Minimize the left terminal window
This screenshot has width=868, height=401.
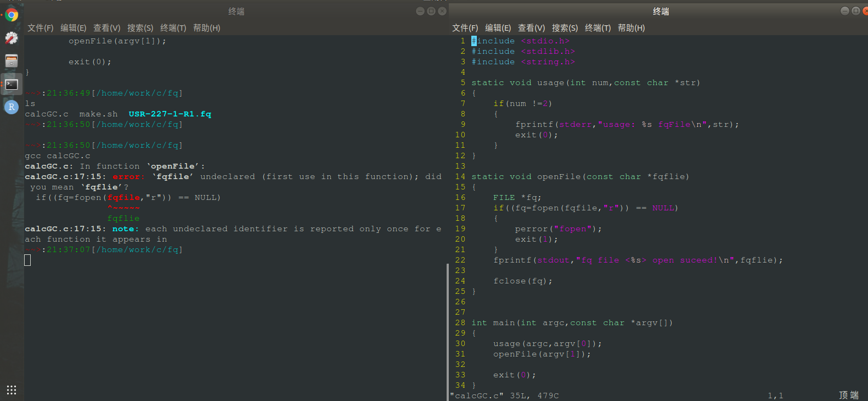(x=420, y=11)
